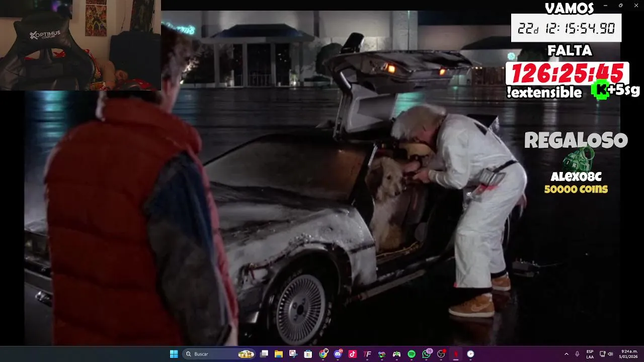644x362 pixels.
Task: Click the ALEXO8C gifter name
Action: (x=576, y=176)
